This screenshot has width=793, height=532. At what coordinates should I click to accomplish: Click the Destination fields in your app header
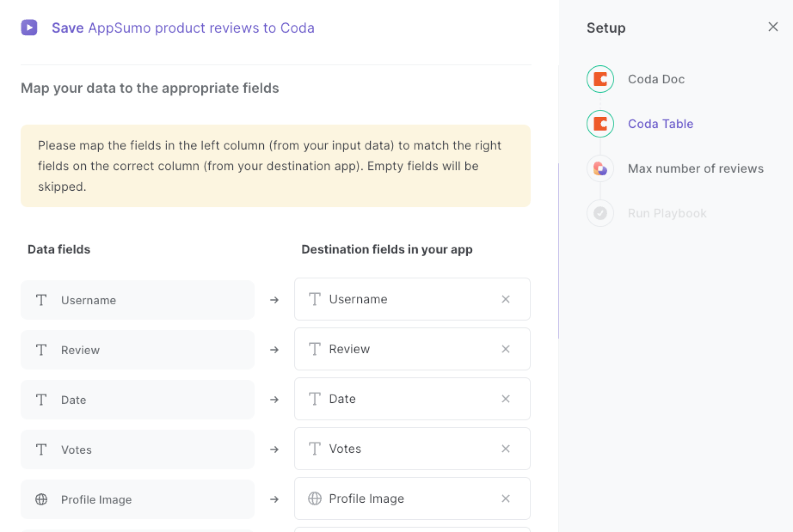pyautogui.click(x=387, y=249)
